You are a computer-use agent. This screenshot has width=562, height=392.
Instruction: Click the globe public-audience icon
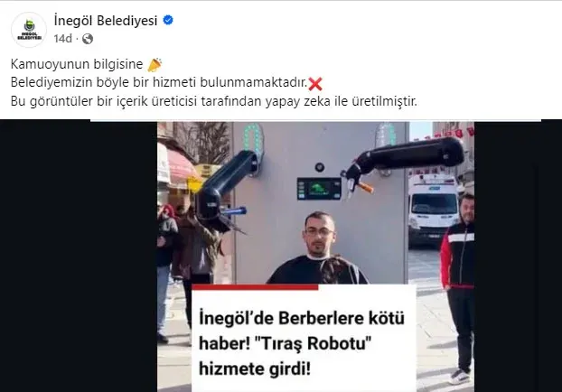[88, 39]
